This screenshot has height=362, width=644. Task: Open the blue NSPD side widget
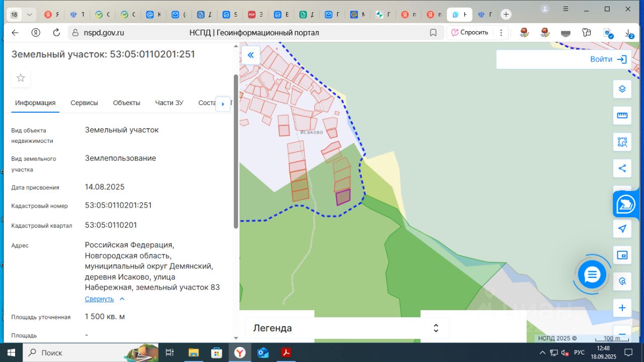point(627,204)
